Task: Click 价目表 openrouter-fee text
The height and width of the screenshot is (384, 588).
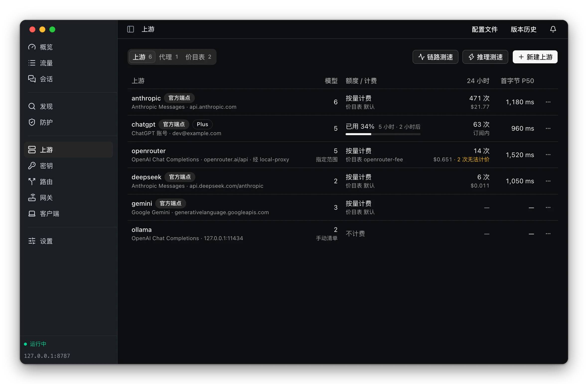Action: click(x=374, y=159)
